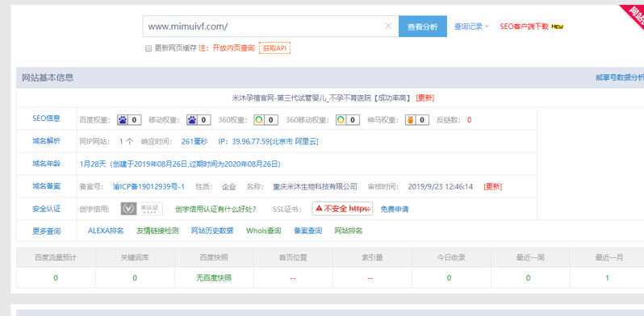The image size is (644, 316).
Task: Click the 261毫秒 response time value
Action: coord(194,142)
